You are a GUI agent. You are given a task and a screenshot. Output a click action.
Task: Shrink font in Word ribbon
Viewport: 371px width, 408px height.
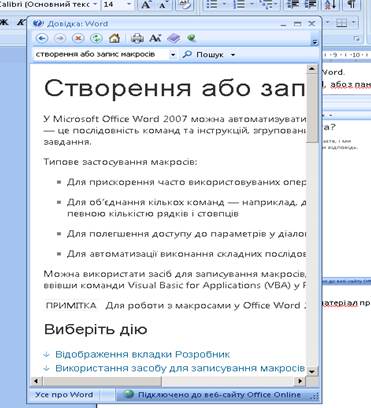pyautogui.click(x=162, y=5)
